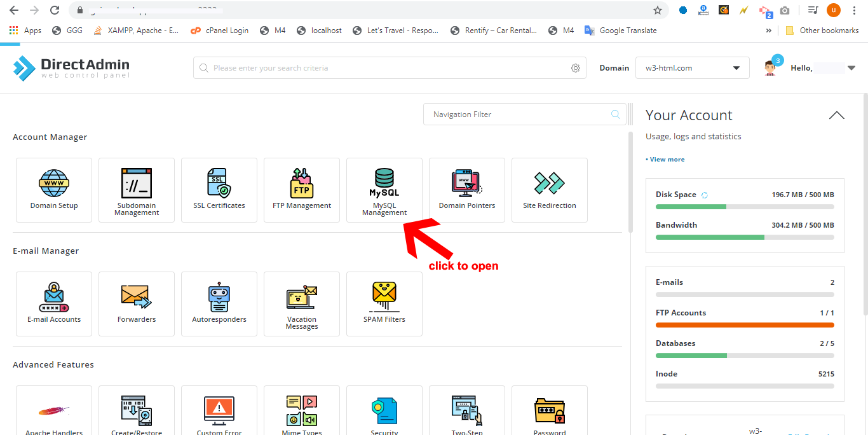868x435 pixels.
Task: Click the View more link
Action: pyautogui.click(x=666, y=159)
